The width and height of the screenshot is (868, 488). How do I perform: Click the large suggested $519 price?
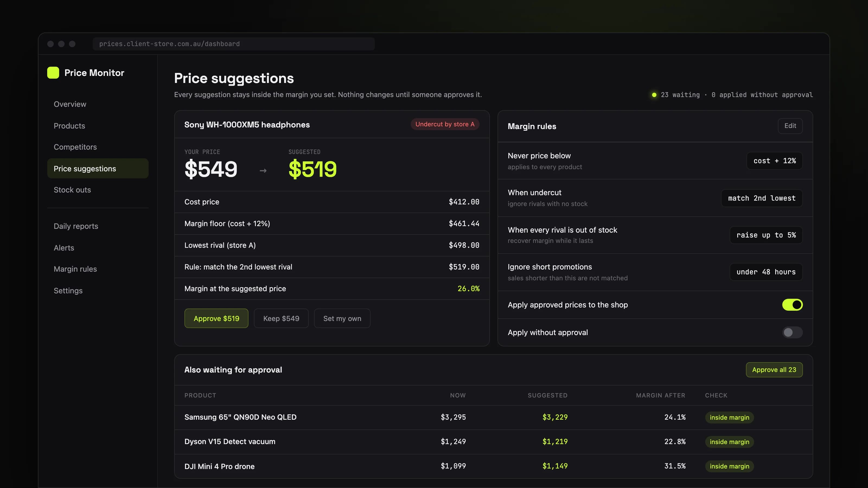point(312,169)
